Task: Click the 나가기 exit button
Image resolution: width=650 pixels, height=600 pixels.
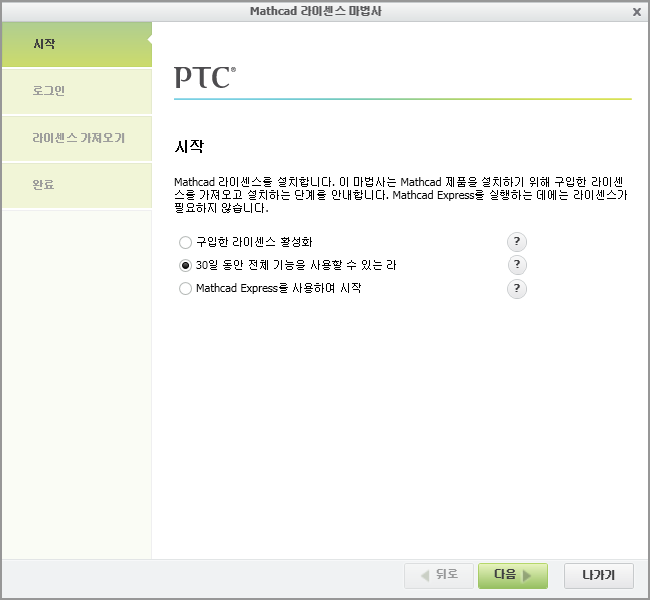Action: pyautogui.click(x=599, y=576)
